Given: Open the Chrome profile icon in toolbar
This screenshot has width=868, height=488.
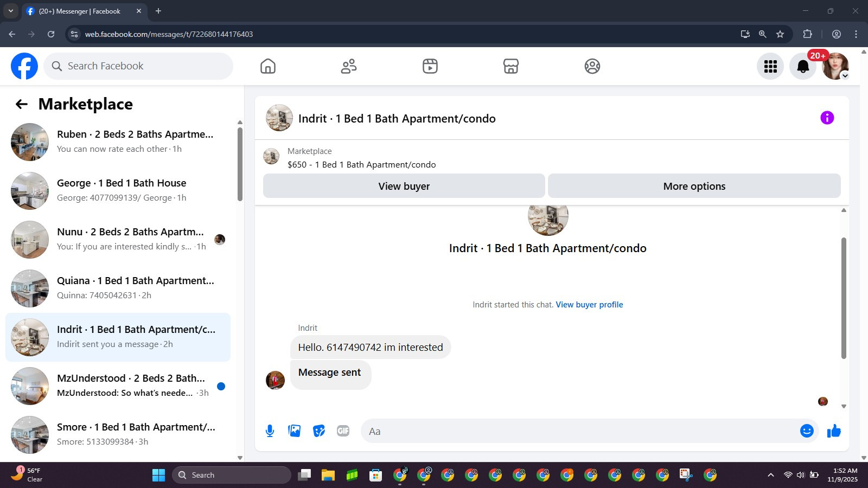Looking at the screenshot, I should point(837,34).
